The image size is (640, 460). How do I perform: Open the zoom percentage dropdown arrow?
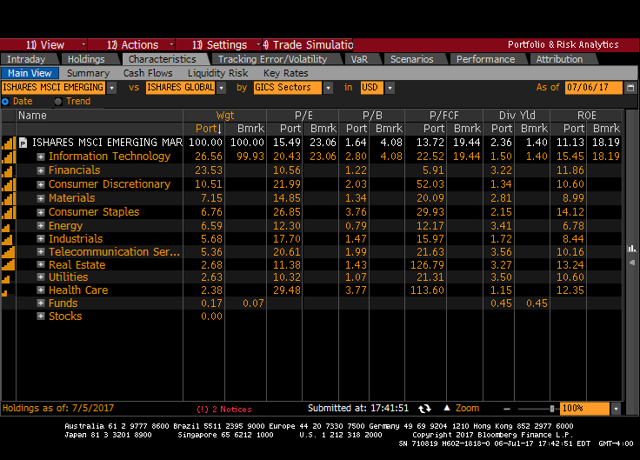[616, 409]
